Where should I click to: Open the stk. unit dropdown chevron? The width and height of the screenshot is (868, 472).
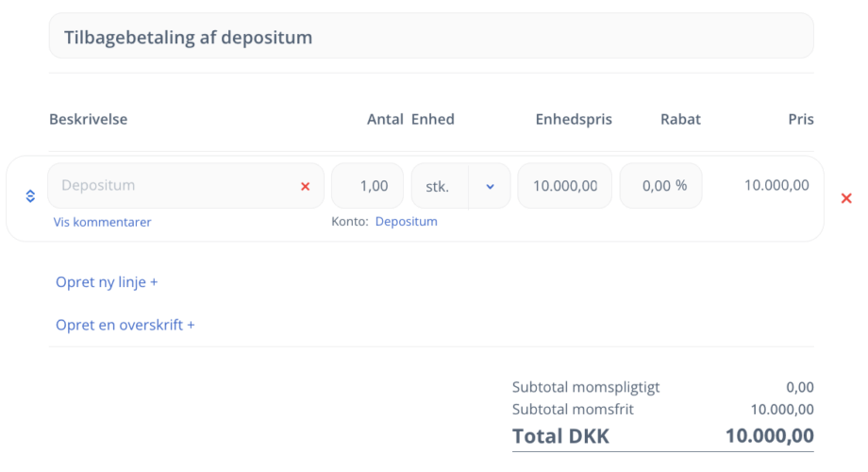pyautogui.click(x=490, y=187)
